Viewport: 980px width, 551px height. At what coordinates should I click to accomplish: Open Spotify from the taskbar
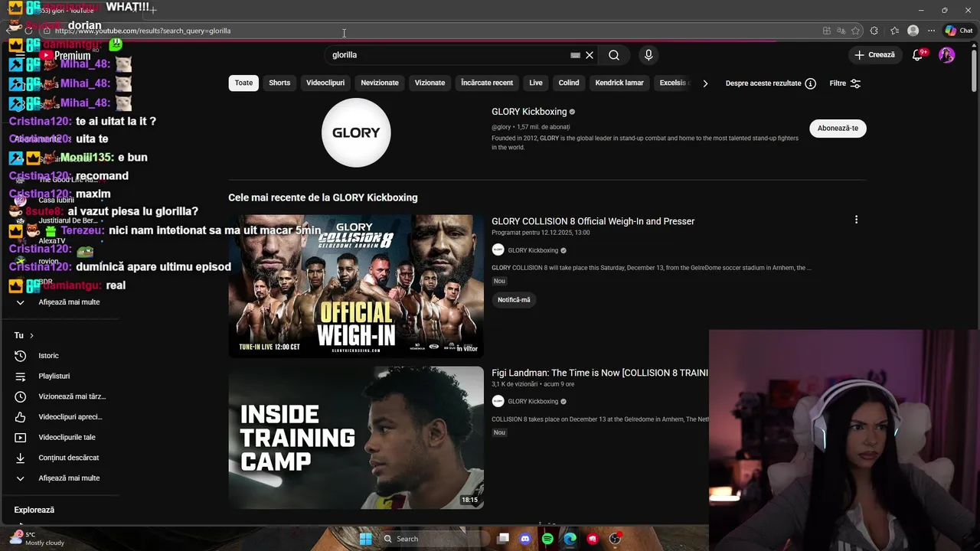coord(547,539)
